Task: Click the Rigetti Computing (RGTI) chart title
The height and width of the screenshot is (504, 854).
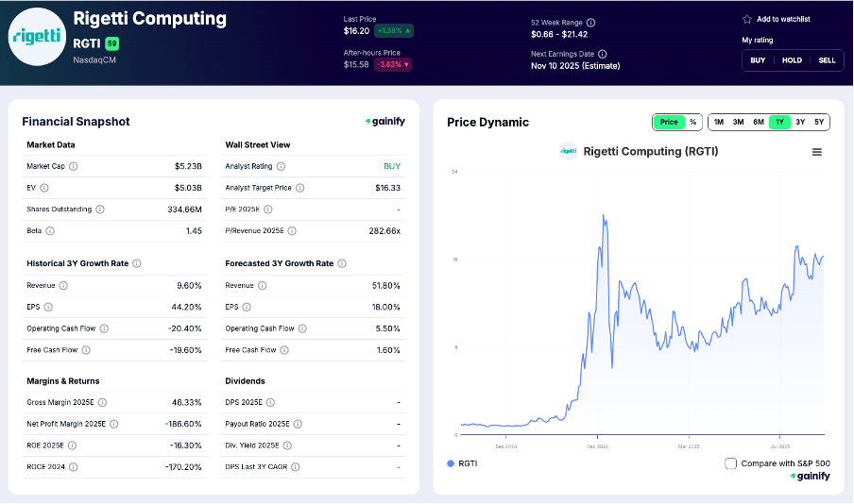Action: coord(650,151)
